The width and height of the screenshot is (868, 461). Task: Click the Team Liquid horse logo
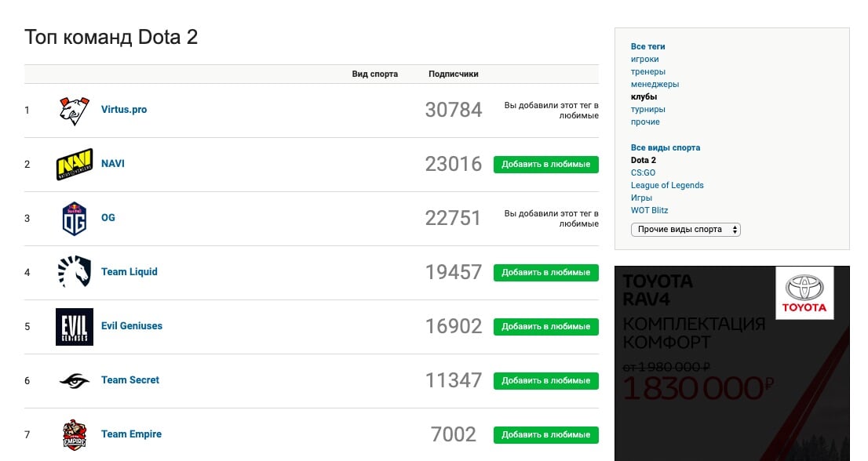pyautogui.click(x=75, y=272)
